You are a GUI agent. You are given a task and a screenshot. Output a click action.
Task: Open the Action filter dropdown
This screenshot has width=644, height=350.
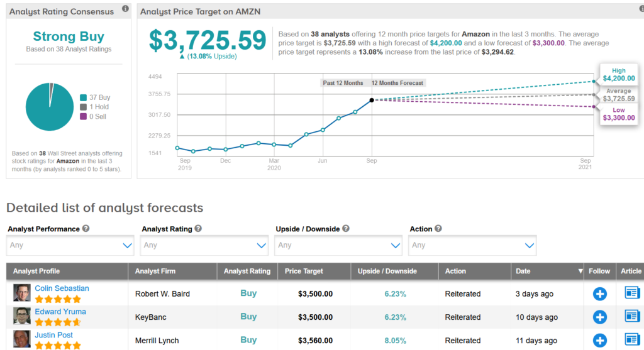point(472,245)
